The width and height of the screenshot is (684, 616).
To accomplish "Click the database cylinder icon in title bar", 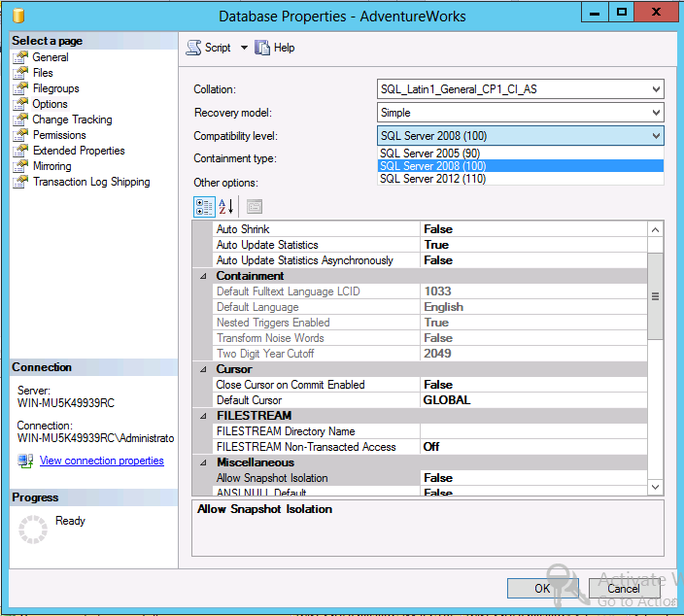I will 18,16.
